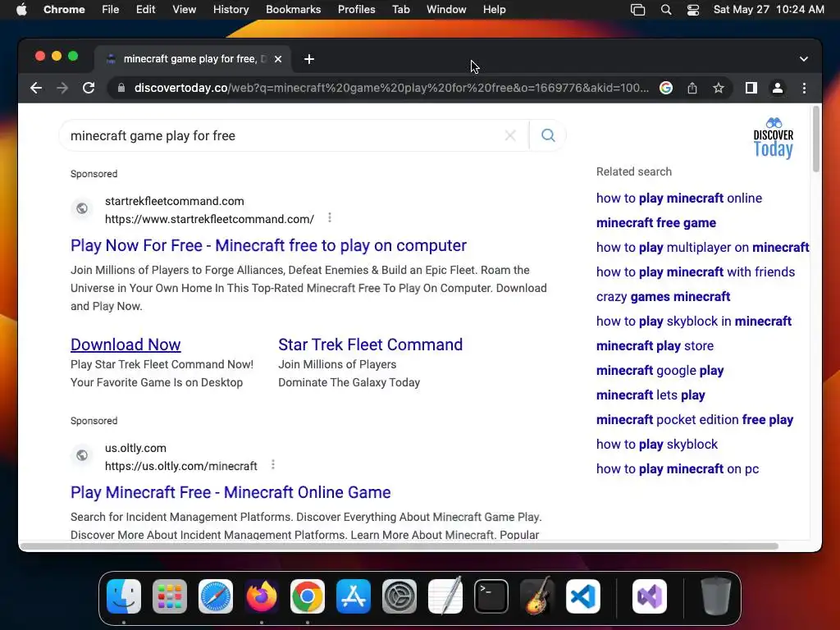The height and width of the screenshot is (630, 840).
Task: Click the forward navigation arrow
Action: pyautogui.click(x=62, y=88)
